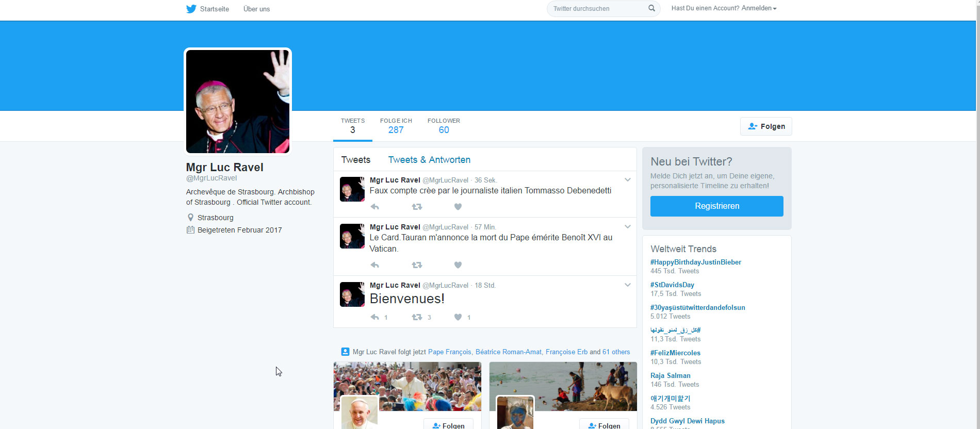Screen dimensions: 980x429
Task: Open the Über uns menu item
Action: coord(256,9)
